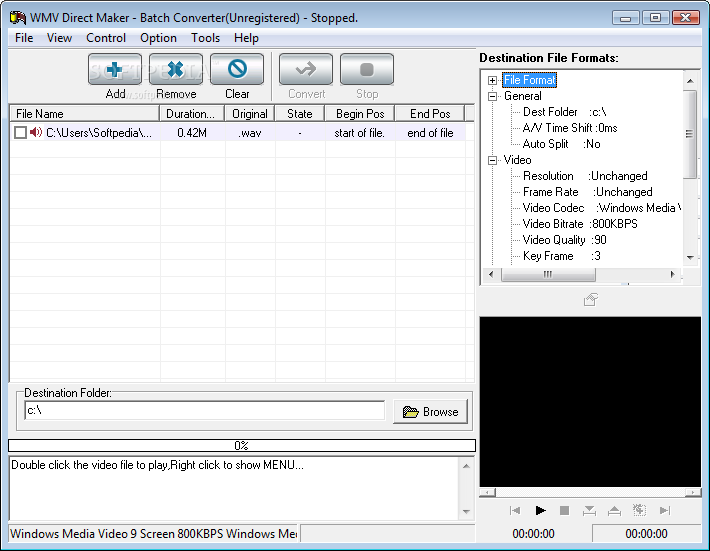
Task: Click the Browse button for the destination folder
Action: 430,412
